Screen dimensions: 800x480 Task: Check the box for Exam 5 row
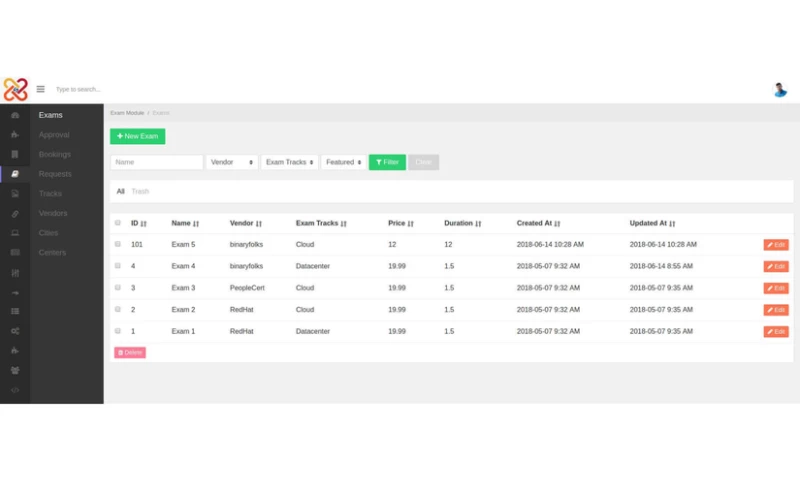[x=118, y=244]
